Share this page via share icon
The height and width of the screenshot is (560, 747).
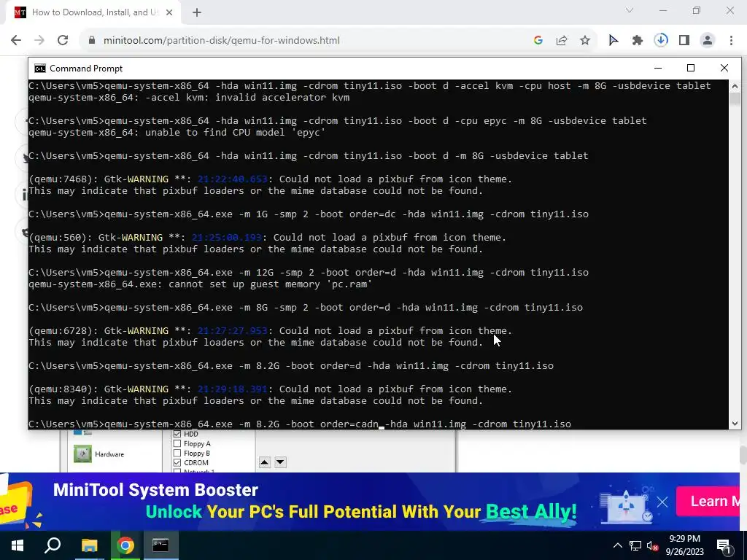pos(562,41)
